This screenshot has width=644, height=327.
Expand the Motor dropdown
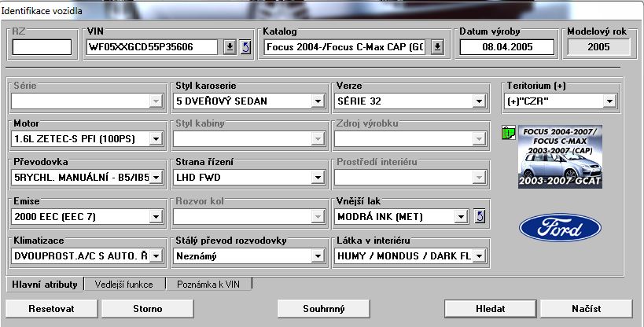click(x=156, y=139)
